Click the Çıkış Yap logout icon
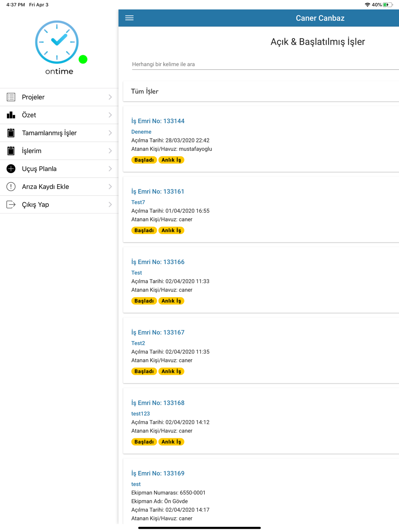Image resolution: width=399 pixels, height=532 pixels. 11,205
